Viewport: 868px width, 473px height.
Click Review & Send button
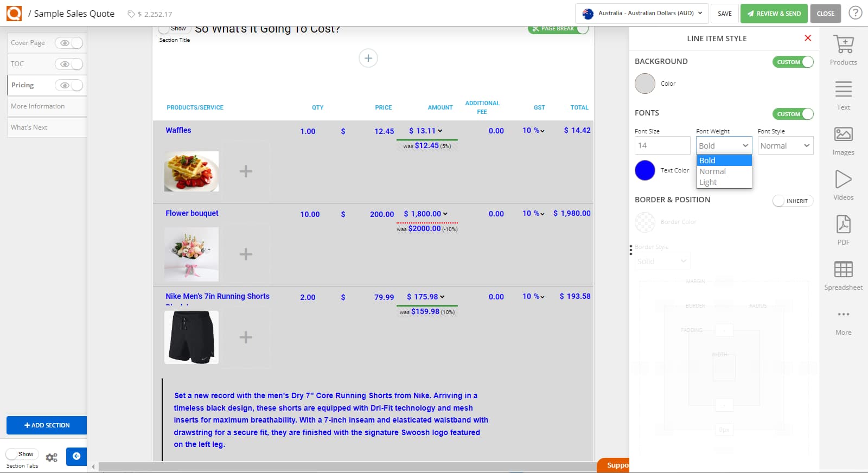click(774, 14)
